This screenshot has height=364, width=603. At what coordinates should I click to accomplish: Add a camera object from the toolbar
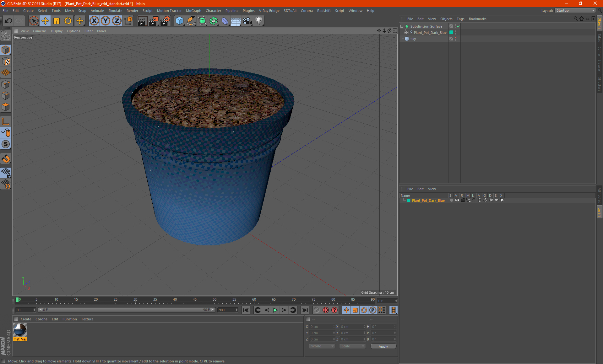coord(247,21)
